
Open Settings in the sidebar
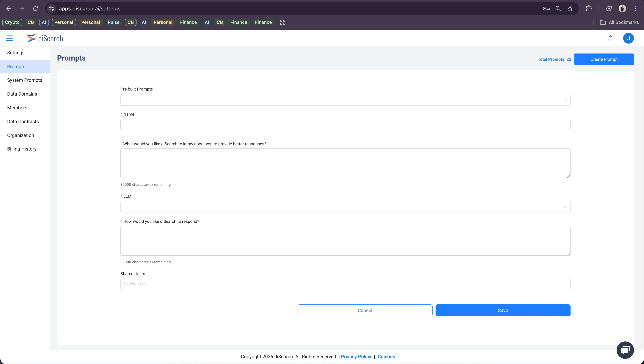16,53
